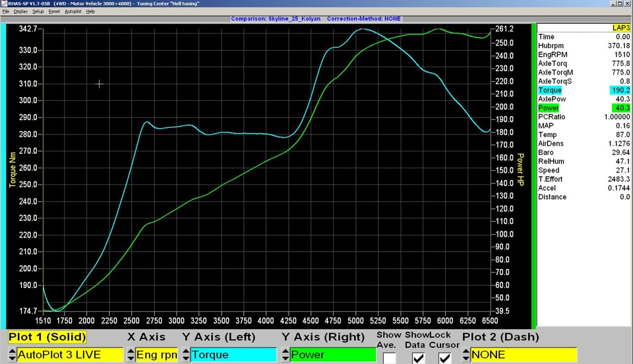Step X Axis channel up arrow
The height and width of the screenshot is (364, 633).
[131, 351]
